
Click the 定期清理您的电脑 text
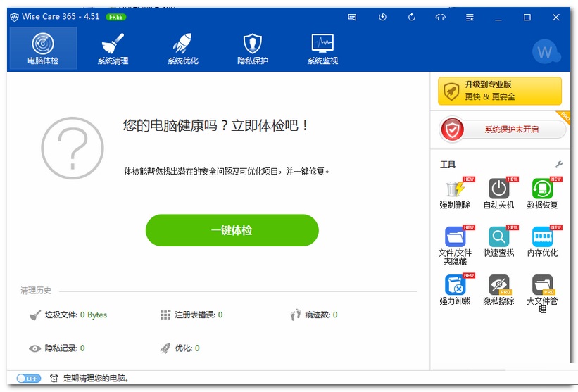pos(96,379)
